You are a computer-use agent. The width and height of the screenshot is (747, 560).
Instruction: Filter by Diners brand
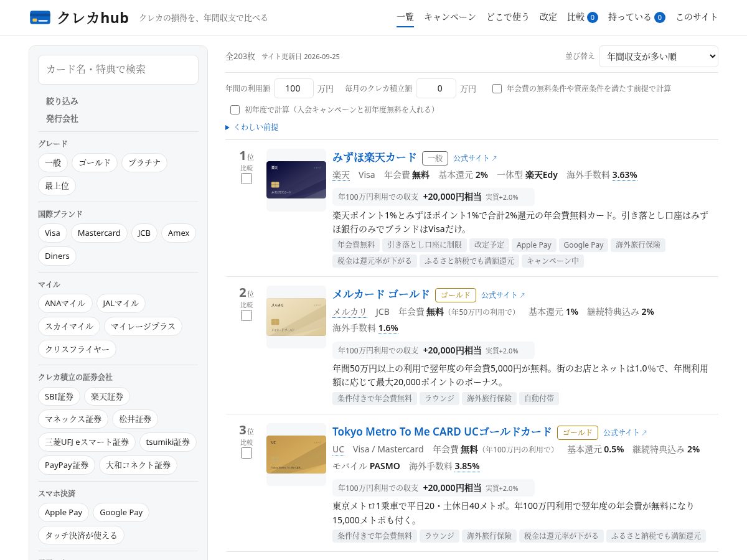pyautogui.click(x=57, y=256)
